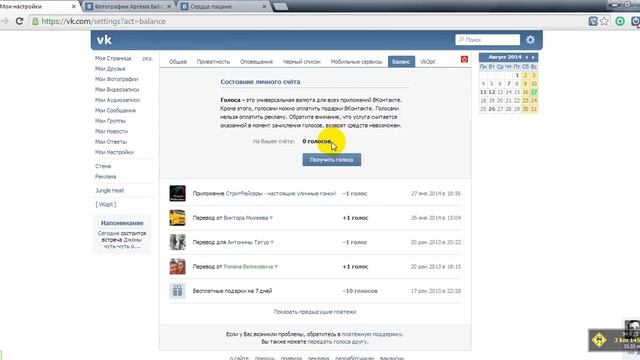640x360 pixels.
Task: Go to Мои Новости in the sidebar
Action: 111,131
